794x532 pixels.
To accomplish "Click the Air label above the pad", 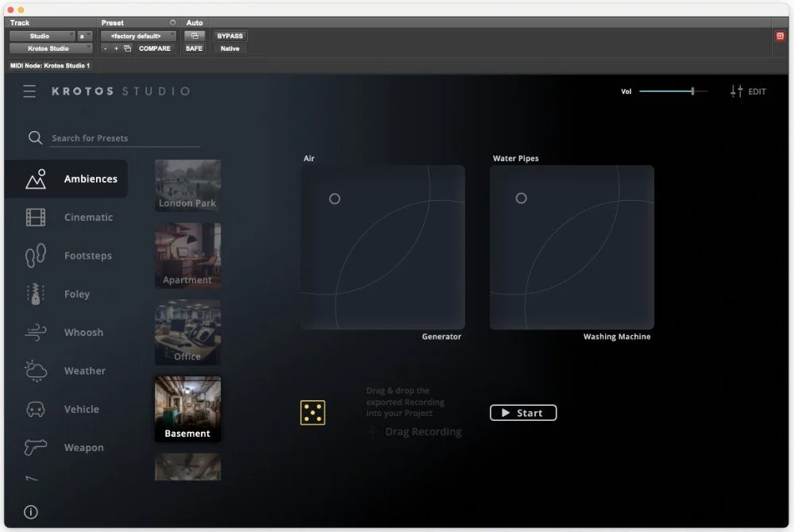I will 309,159.
